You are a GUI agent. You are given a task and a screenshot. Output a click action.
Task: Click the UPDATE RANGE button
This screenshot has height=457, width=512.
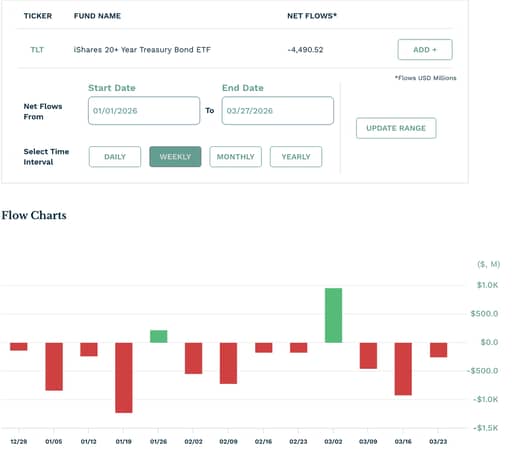coord(396,128)
